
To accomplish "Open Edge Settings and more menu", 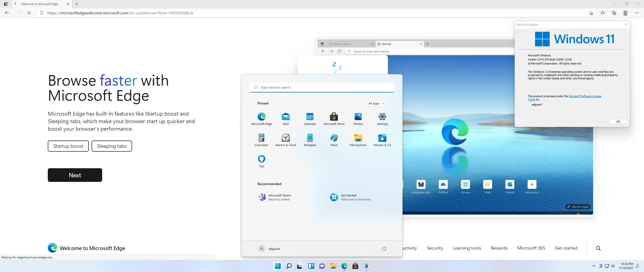I will [x=637, y=13].
